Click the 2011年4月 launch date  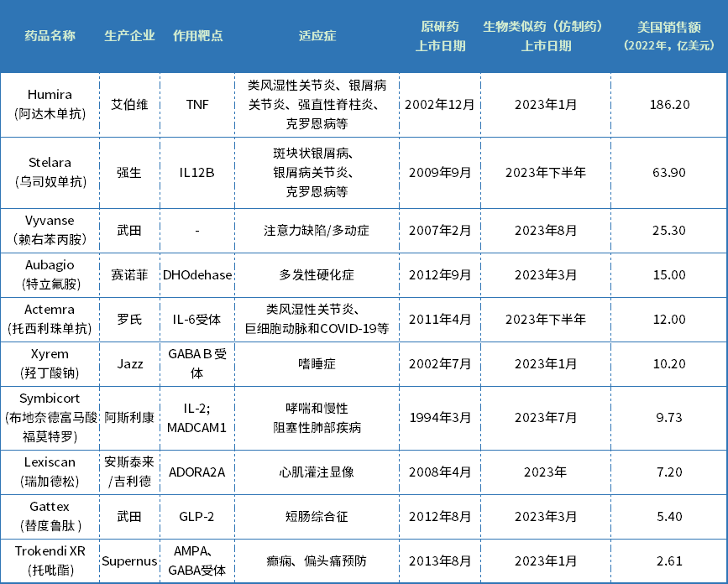440,319
